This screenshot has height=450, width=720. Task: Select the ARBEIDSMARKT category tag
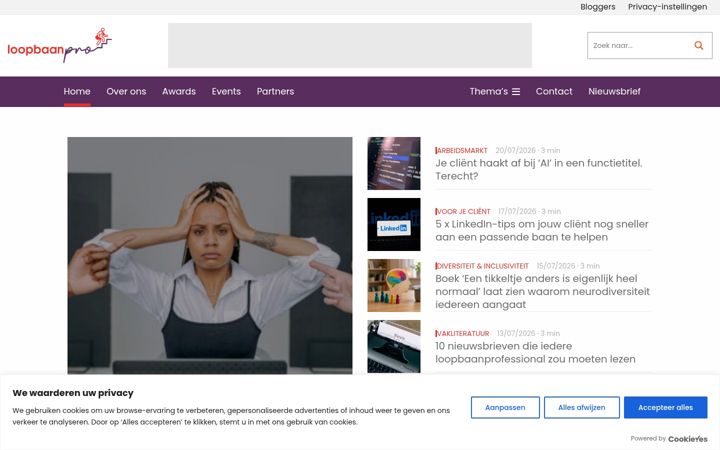tap(461, 151)
